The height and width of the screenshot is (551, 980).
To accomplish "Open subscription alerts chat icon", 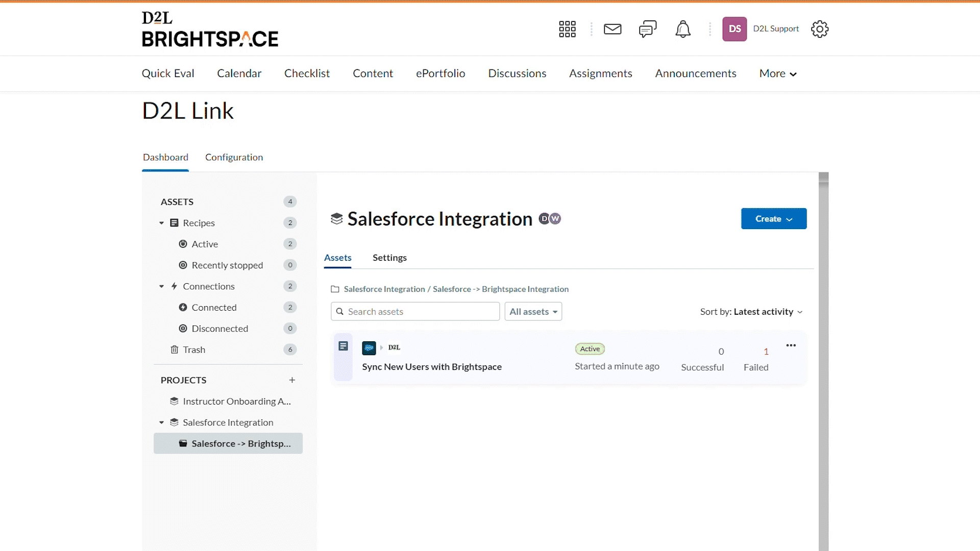I will tap(647, 29).
